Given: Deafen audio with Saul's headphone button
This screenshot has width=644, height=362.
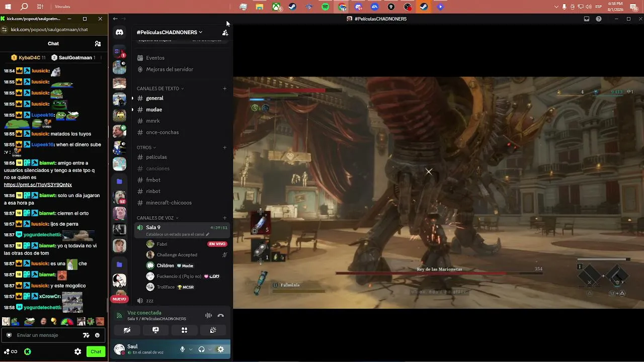Looking at the screenshot, I should point(201,349).
